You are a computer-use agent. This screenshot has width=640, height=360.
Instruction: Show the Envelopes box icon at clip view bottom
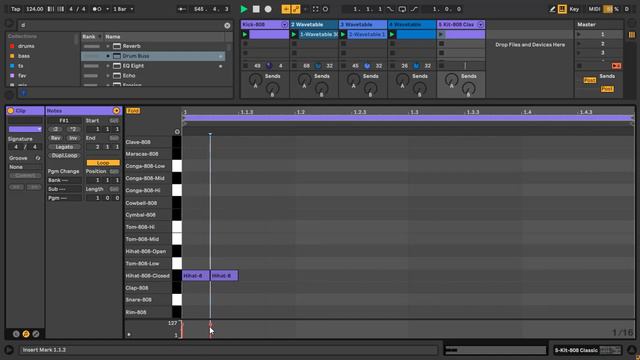point(36,334)
